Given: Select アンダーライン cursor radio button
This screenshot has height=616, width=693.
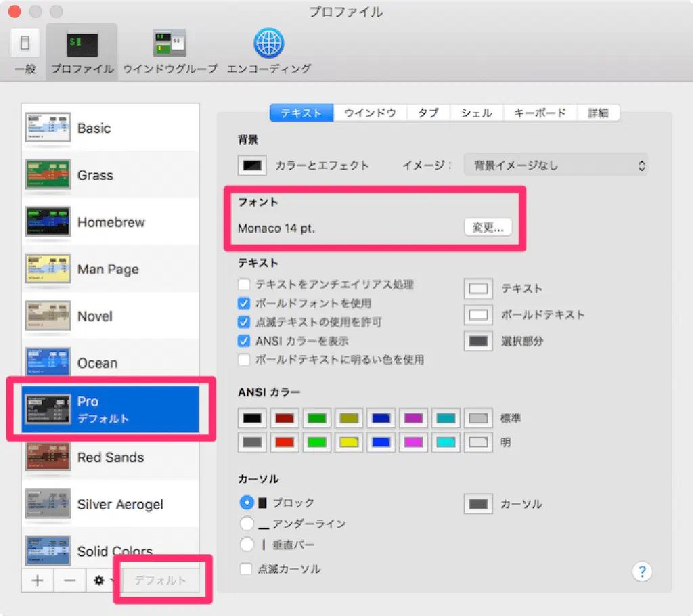Looking at the screenshot, I should [x=247, y=524].
